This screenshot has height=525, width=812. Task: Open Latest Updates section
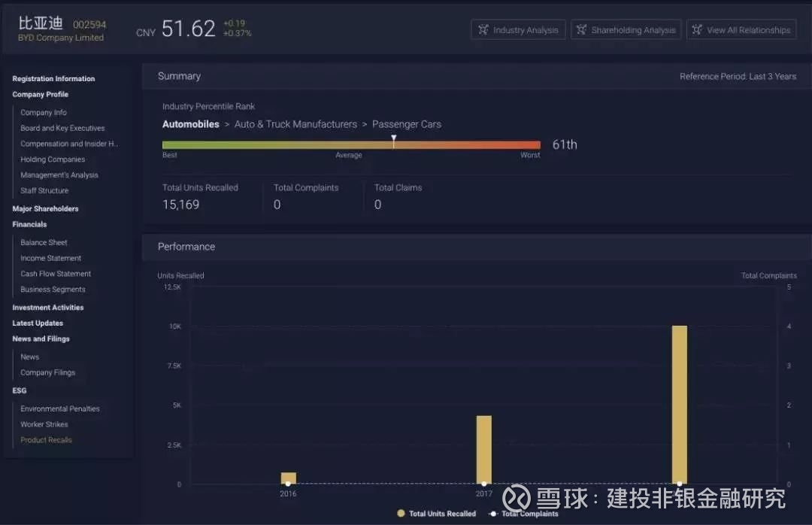(x=38, y=323)
